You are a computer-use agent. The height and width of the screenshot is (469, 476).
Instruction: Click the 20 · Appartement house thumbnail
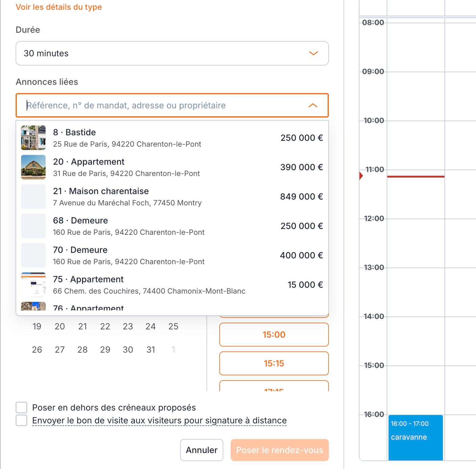click(33, 167)
